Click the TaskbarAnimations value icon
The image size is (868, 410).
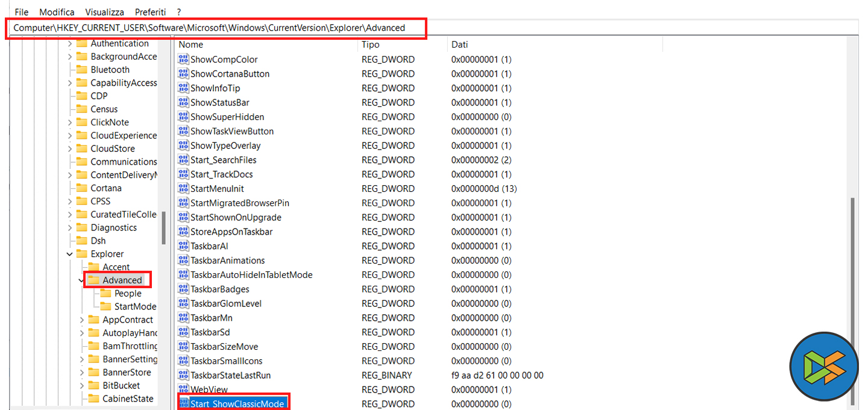(183, 260)
